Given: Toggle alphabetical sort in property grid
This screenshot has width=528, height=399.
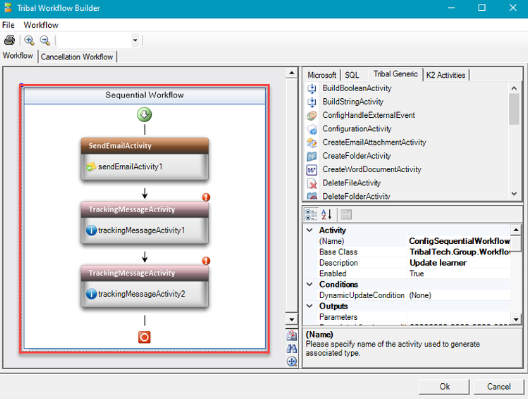Looking at the screenshot, I should pyautogui.click(x=326, y=214).
